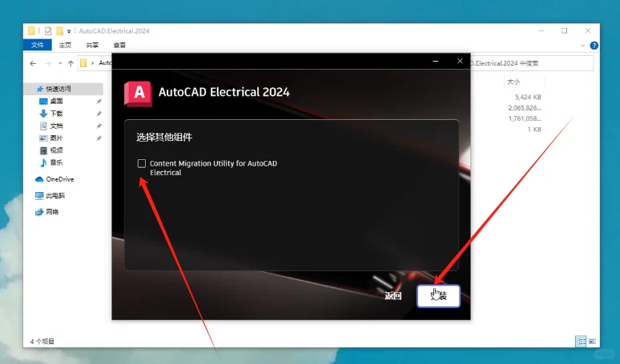Open the 共享 ribbon tab in Explorer
The height and width of the screenshot is (364, 620).
coord(93,45)
